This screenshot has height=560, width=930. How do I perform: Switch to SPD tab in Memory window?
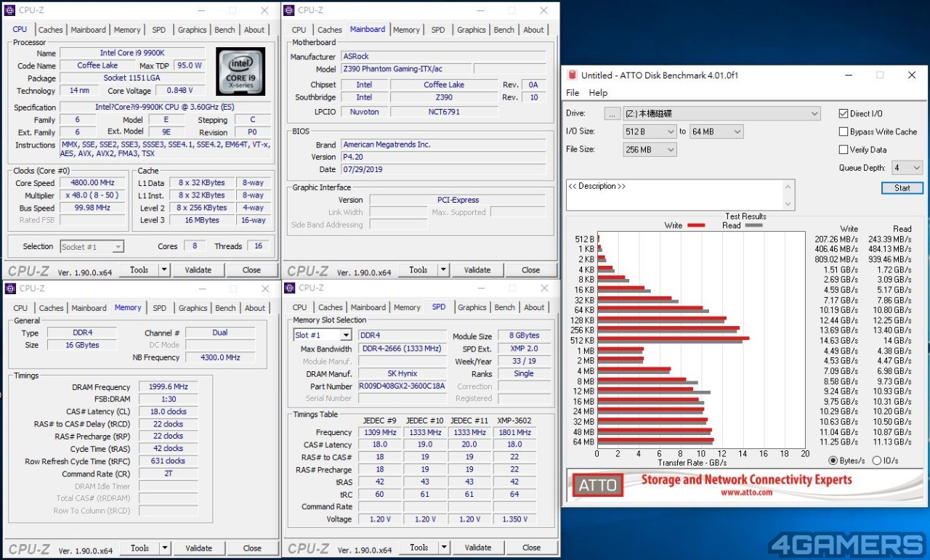coord(159,308)
